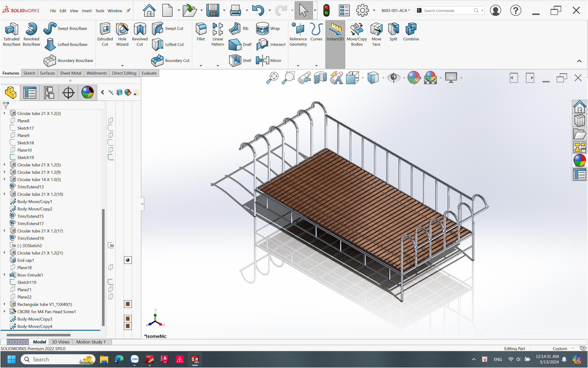Click the Zoom to Fit icon
This screenshot has height=368, width=588.
click(272, 78)
